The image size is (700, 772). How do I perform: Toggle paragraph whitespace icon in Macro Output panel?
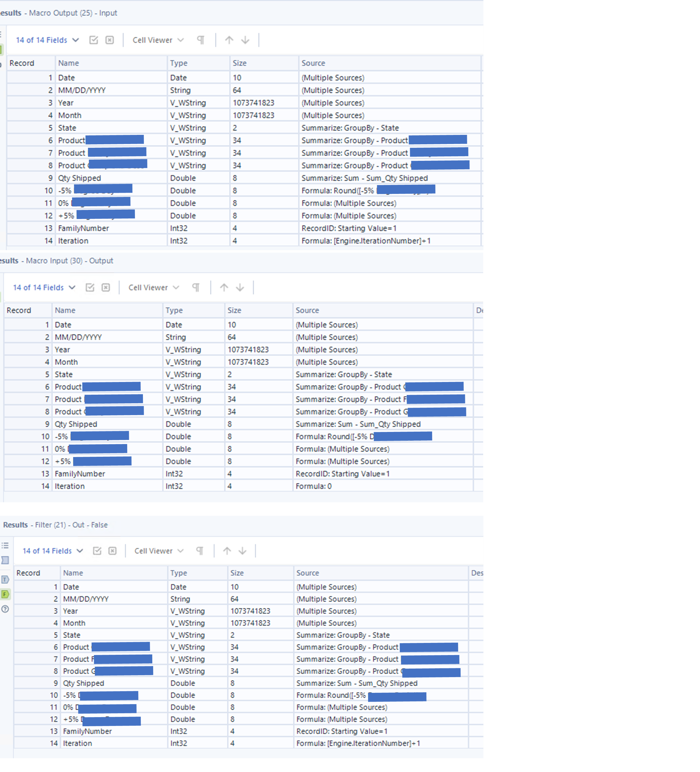click(200, 40)
